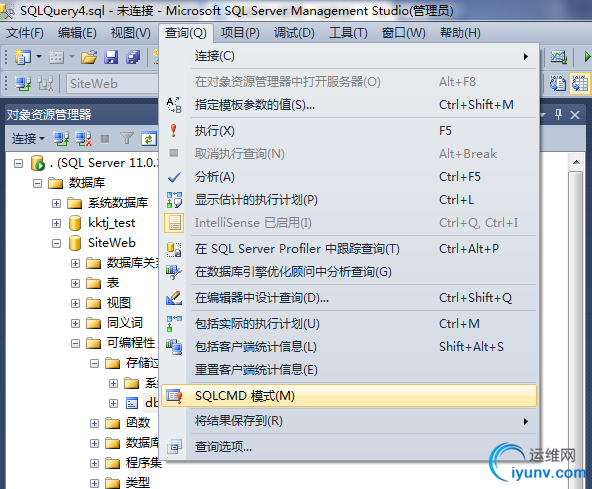This screenshot has width=592, height=489.
Task: Expand the 系统数据库 folder
Action: click(56, 204)
